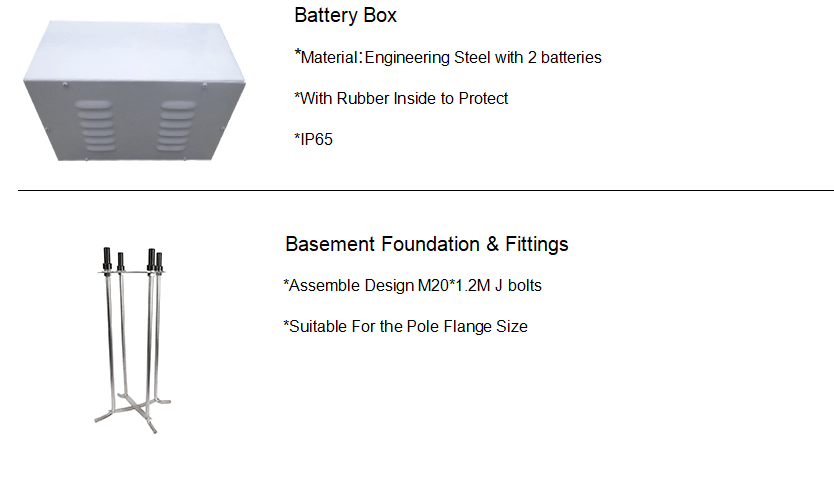Image resolution: width=834 pixels, height=487 pixels.
Task: Click the M20*1.2M specification text
Action: (x=454, y=286)
